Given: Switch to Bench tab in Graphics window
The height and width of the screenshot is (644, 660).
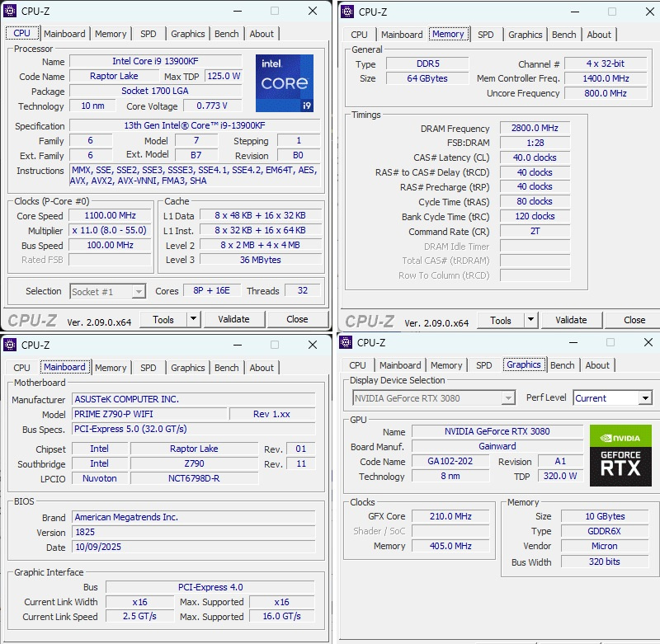Looking at the screenshot, I should click(562, 365).
